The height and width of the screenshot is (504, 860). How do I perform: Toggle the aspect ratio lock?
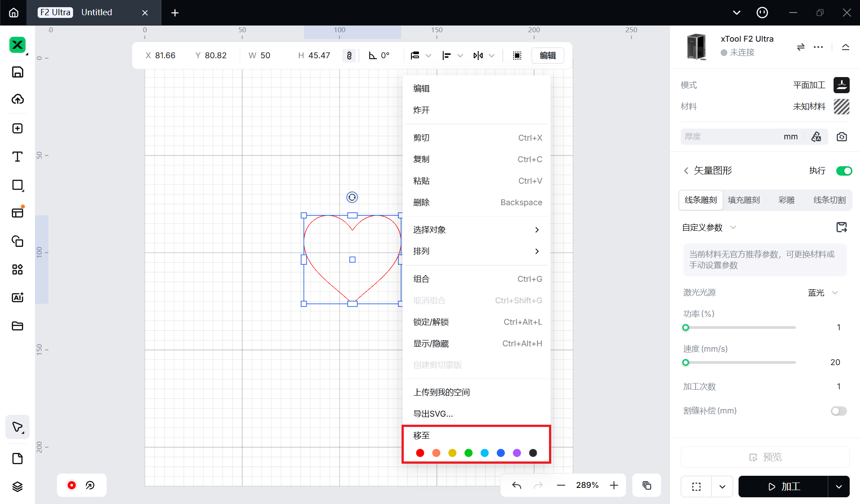click(x=349, y=56)
